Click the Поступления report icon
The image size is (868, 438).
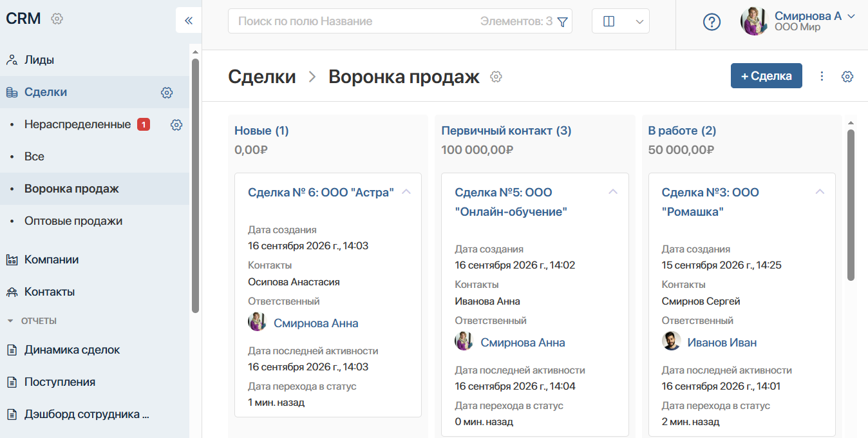pyautogui.click(x=12, y=382)
